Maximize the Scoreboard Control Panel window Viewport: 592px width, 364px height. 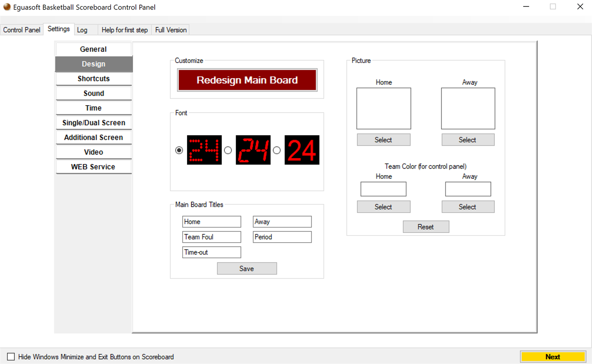pyautogui.click(x=553, y=7)
